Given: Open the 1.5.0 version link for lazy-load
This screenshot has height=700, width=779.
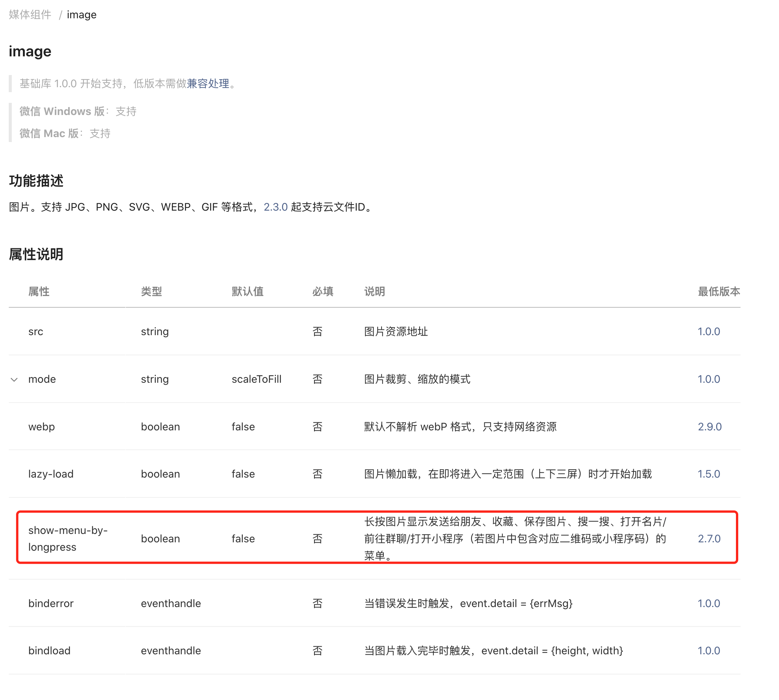Looking at the screenshot, I should [708, 474].
